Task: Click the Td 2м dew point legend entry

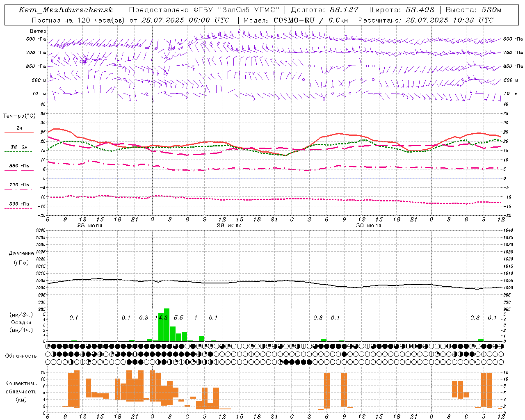Action: (x=19, y=147)
